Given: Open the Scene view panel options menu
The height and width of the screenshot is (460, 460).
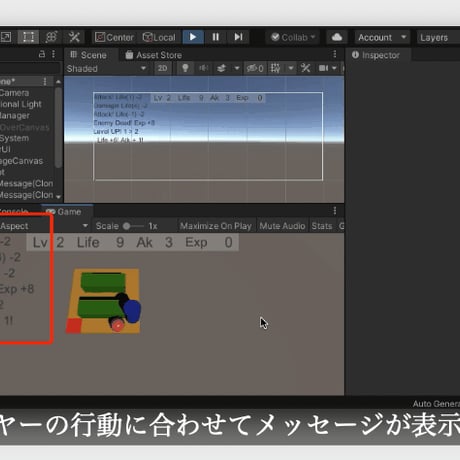Looking at the screenshot, I should coord(335,54).
